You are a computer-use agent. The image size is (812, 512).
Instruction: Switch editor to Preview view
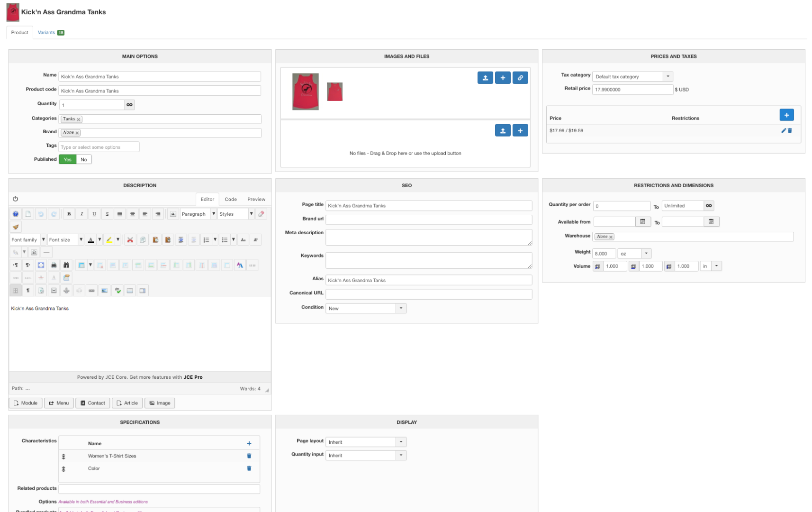(x=256, y=200)
